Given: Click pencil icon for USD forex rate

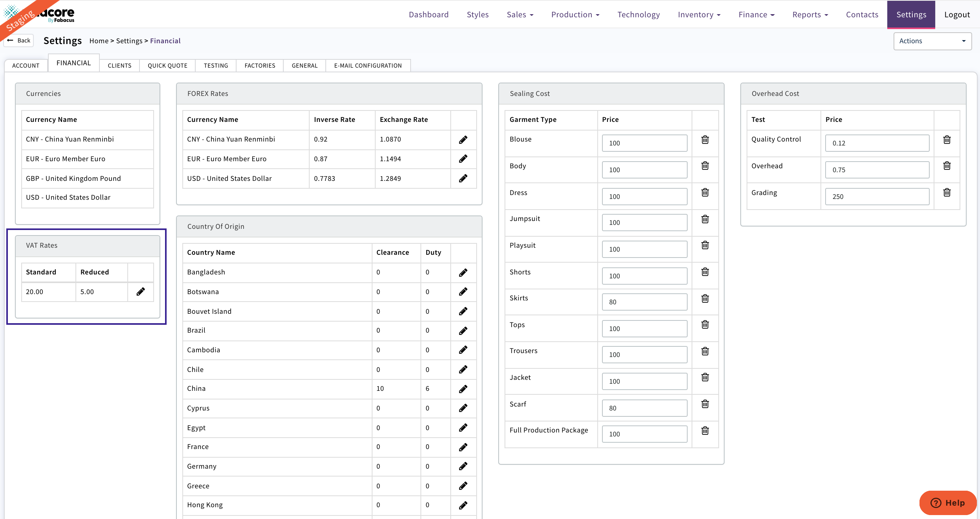Looking at the screenshot, I should 463,179.
